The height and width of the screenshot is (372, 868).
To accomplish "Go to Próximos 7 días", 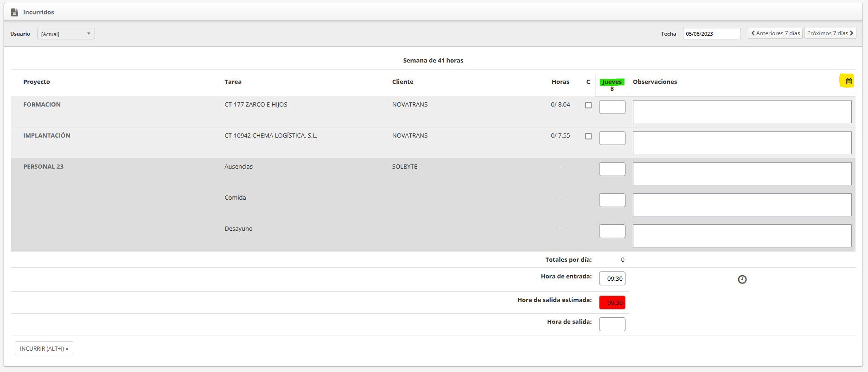I will click(x=830, y=33).
